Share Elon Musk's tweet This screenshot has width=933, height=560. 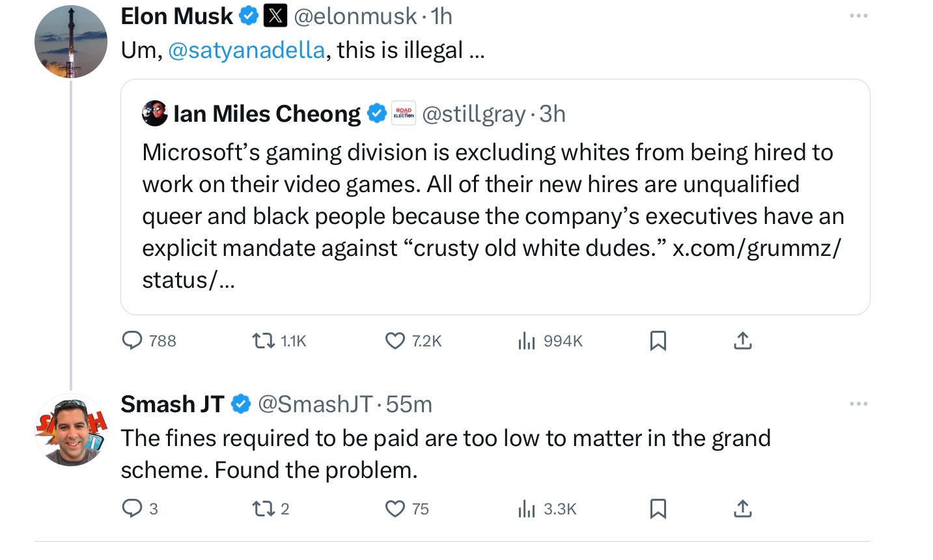tap(742, 341)
